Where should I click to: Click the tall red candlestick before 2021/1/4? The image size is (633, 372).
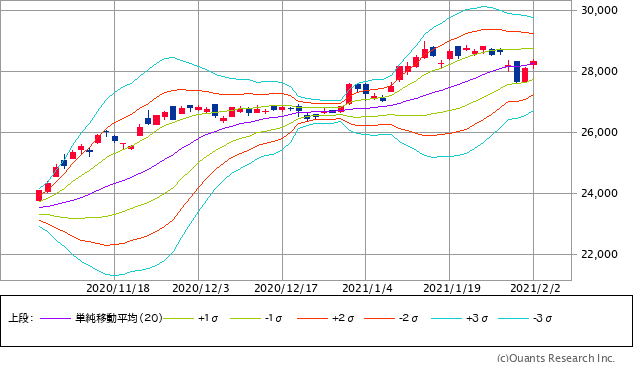click(349, 94)
